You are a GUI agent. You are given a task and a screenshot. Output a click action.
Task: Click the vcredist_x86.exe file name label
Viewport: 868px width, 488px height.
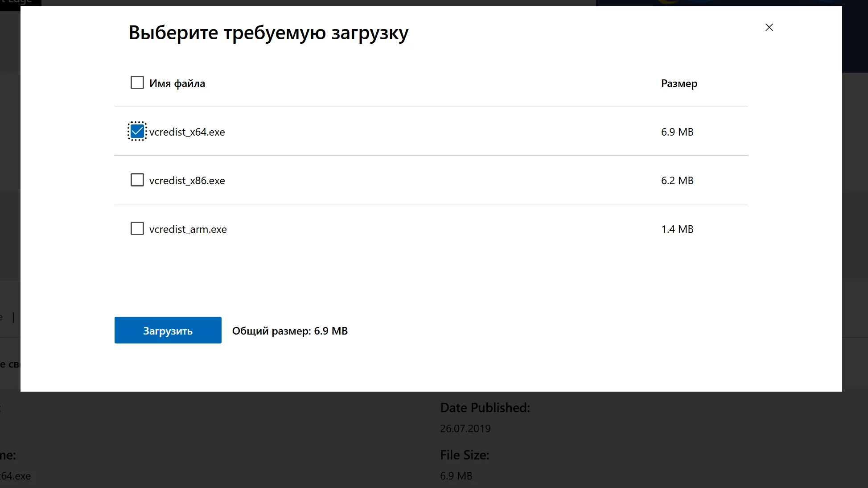(187, 181)
